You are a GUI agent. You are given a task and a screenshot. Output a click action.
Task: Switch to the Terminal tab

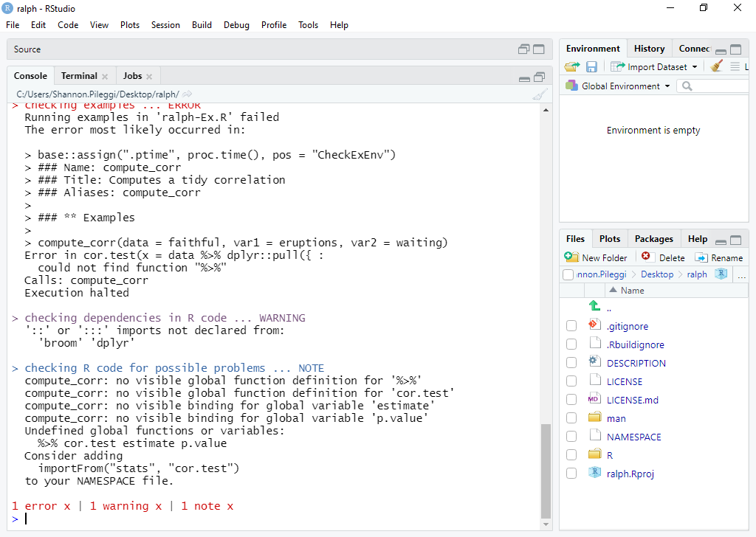point(79,76)
